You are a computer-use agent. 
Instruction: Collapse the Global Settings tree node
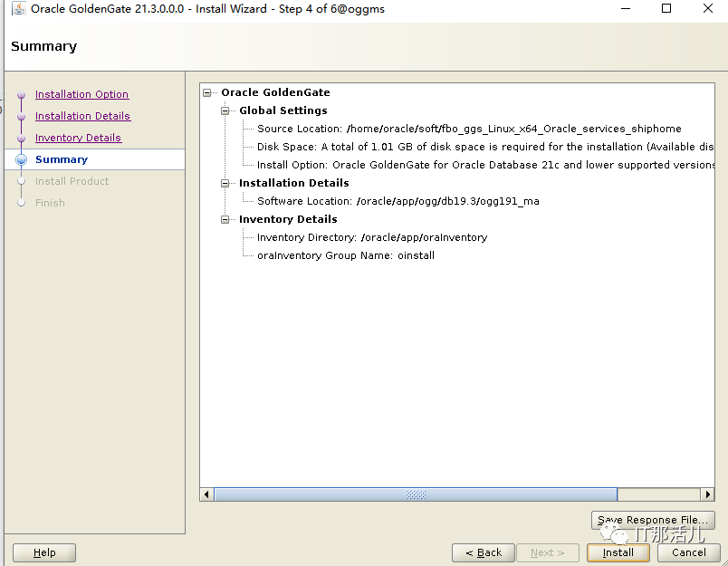pyautogui.click(x=225, y=111)
